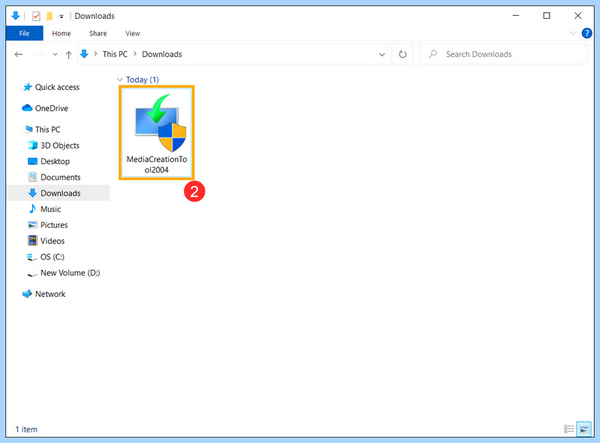Select OneDrive in navigation pane

[51, 108]
